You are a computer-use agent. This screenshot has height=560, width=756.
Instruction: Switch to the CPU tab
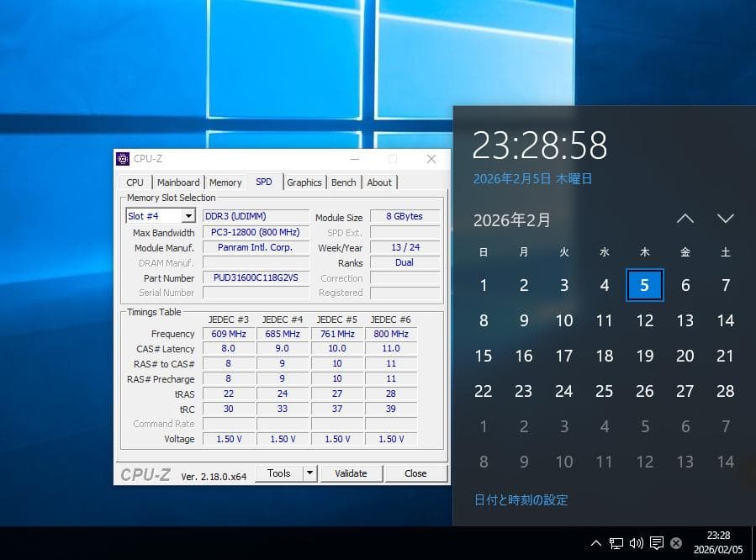pyautogui.click(x=135, y=182)
